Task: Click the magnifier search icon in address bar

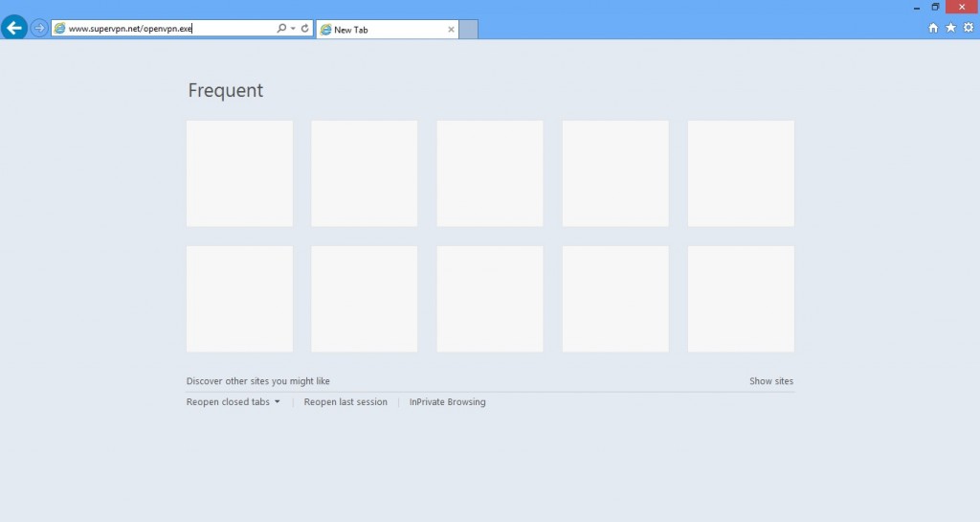Action: tap(281, 29)
